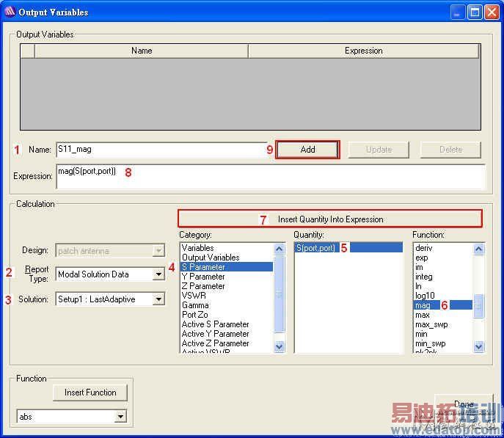Maximize the Output Variables window

(x=475, y=12)
